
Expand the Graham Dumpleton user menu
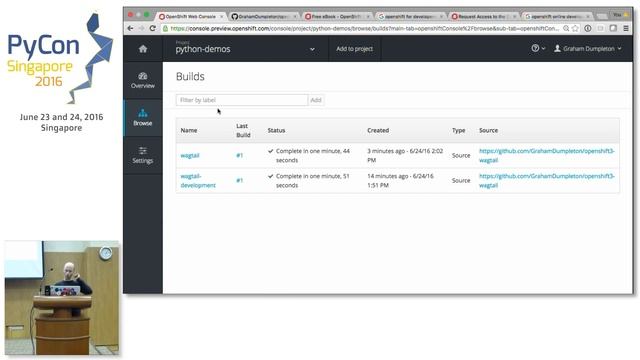coord(588,49)
